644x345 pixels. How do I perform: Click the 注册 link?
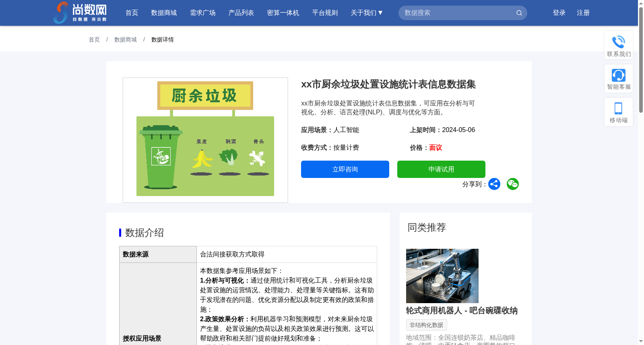click(583, 13)
